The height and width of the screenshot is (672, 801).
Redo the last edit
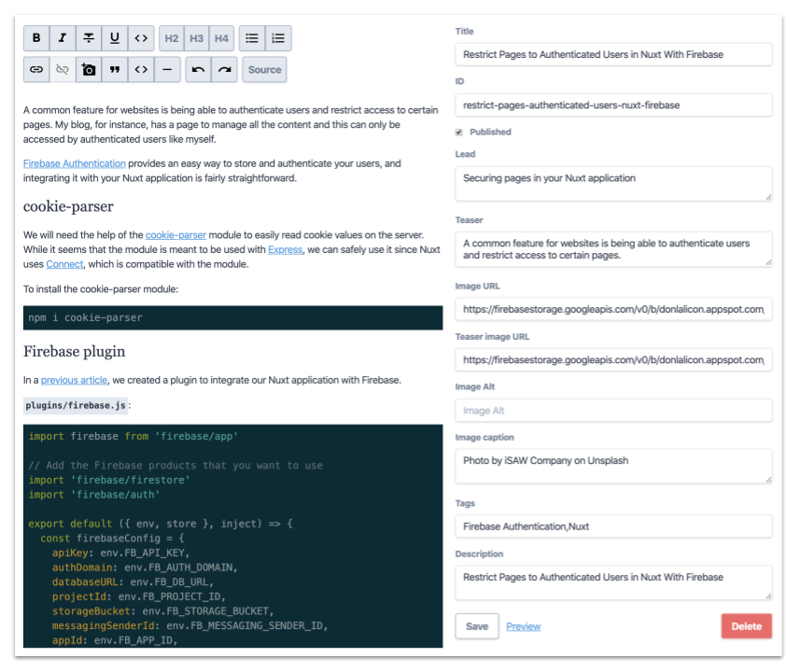(x=223, y=69)
